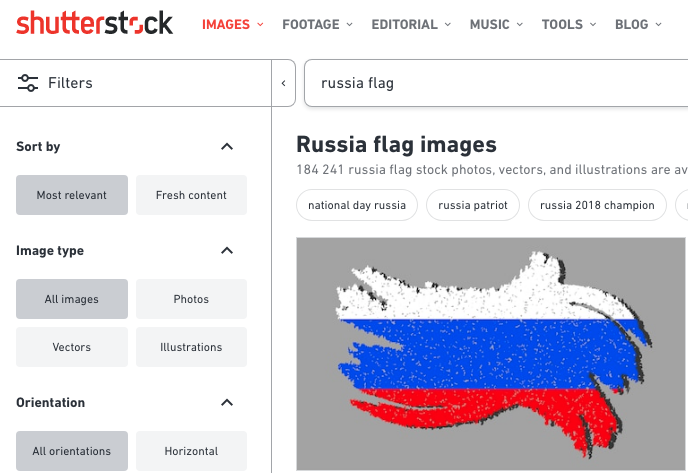Select Most relevant sorting

tap(72, 195)
